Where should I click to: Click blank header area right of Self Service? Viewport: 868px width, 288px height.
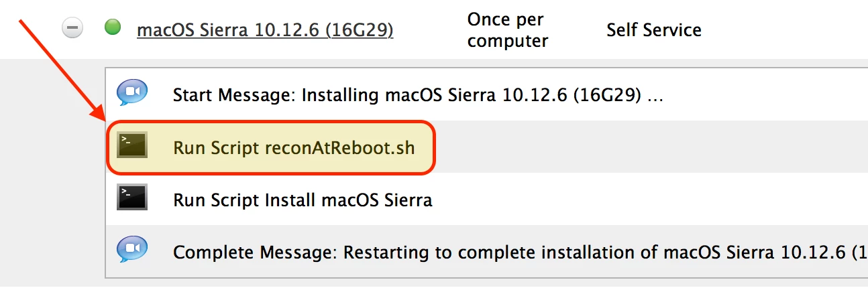pyautogui.click(x=785, y=30)
